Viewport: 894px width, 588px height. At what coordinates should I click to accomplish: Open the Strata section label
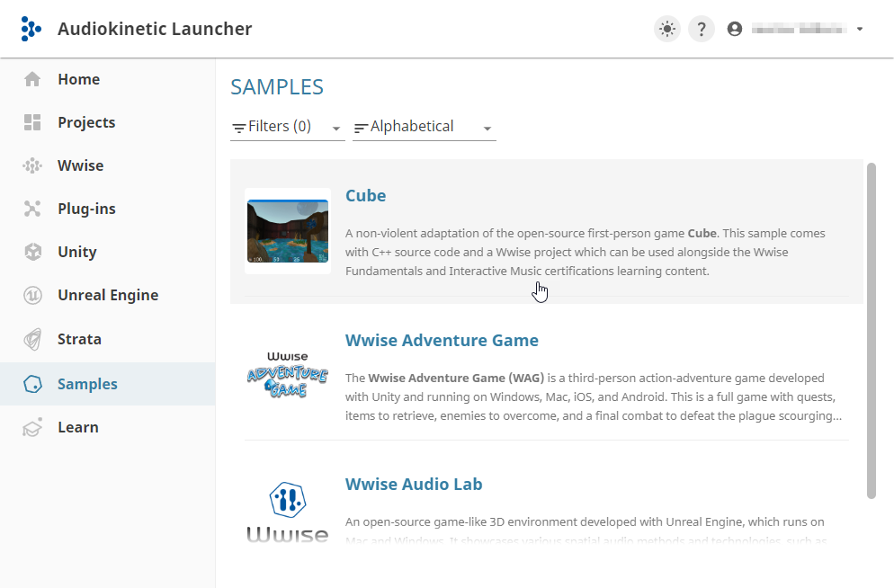(79, 339)
